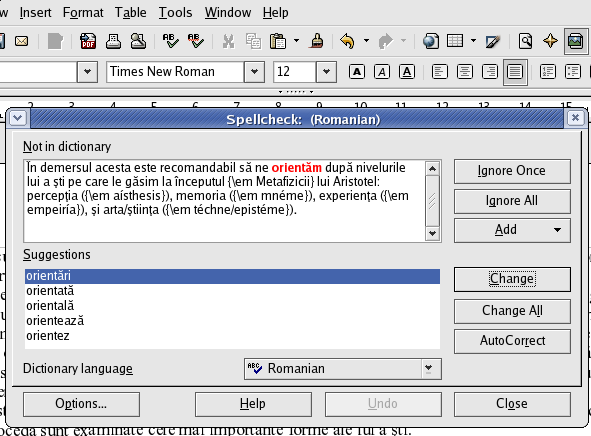Open the Times New Roman font dropdown
This screenshot has height=436, width=591.
pyautogui.click(x=254, y=72)
